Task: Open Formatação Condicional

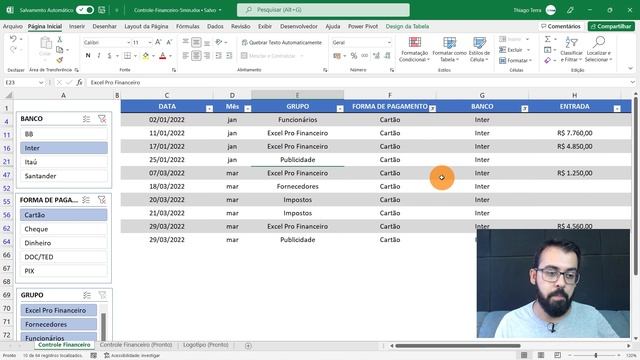Action: (x=414, y=49)
